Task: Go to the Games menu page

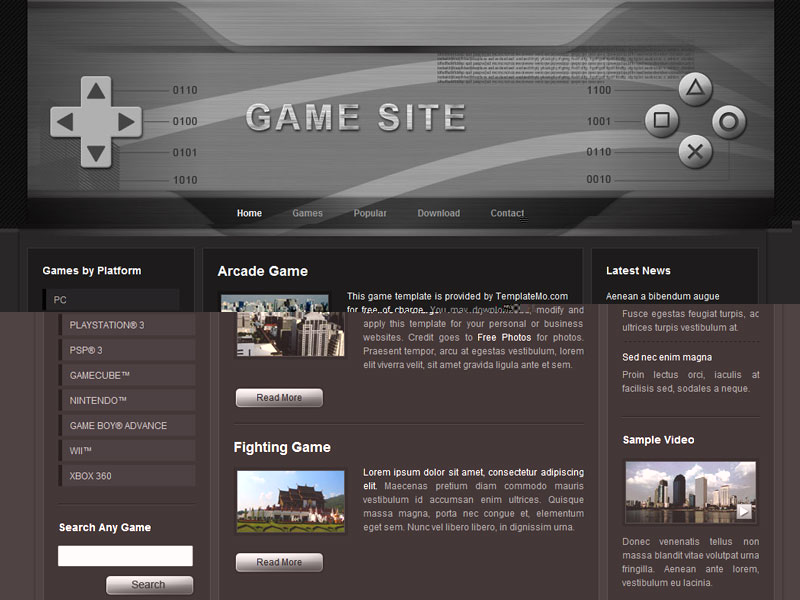Action: [x=307, y=213]
